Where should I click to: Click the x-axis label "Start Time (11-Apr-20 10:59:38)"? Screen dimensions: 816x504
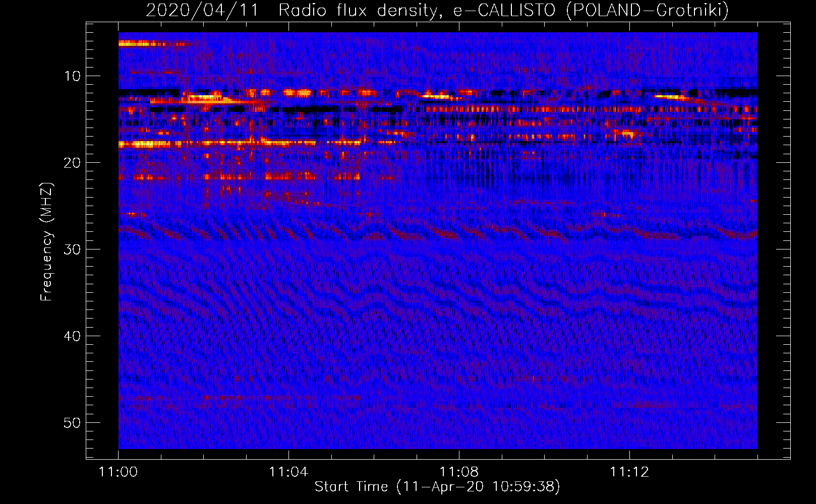coord(437,487)
